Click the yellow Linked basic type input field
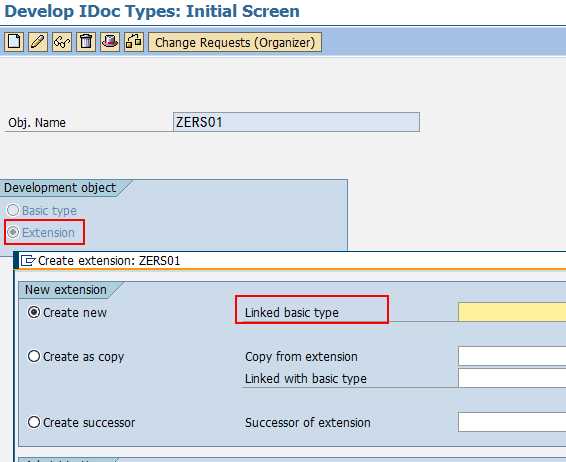 click(512, 312)
